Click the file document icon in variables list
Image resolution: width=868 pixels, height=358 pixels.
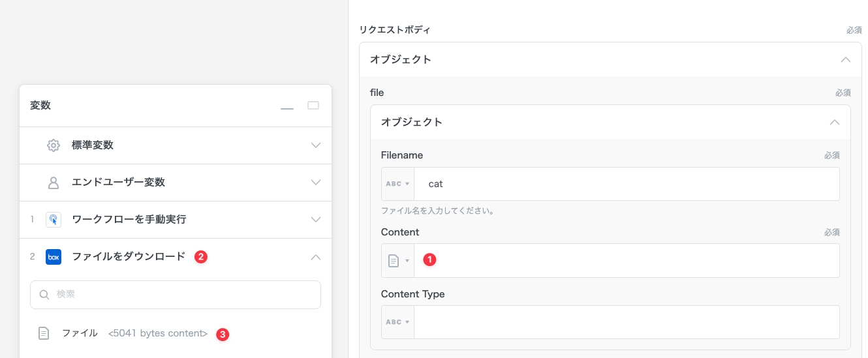44,333
